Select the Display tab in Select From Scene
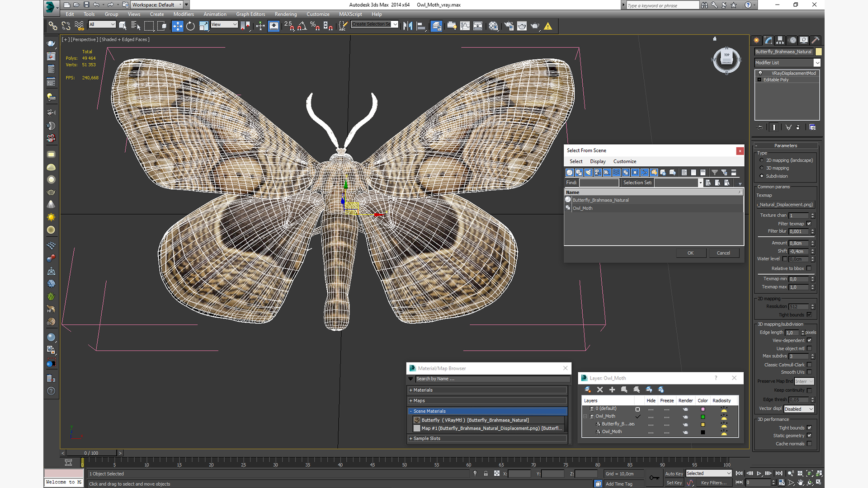Screen dimensions: 868x488 click(597, 161)
